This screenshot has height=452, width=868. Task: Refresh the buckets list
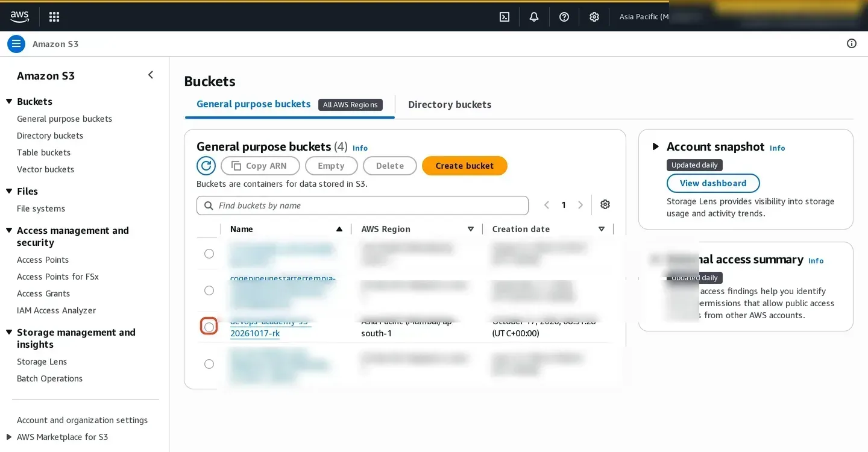click(206, 166)
